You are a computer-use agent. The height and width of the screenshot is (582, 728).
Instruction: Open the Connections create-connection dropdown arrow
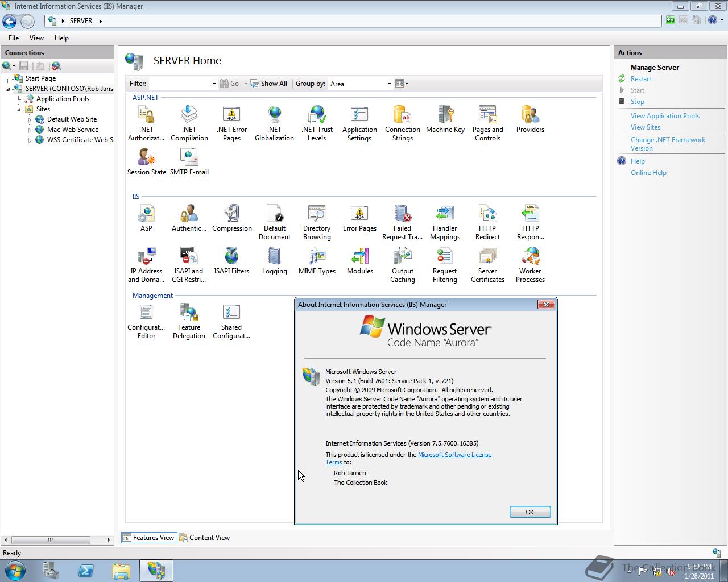14,66
